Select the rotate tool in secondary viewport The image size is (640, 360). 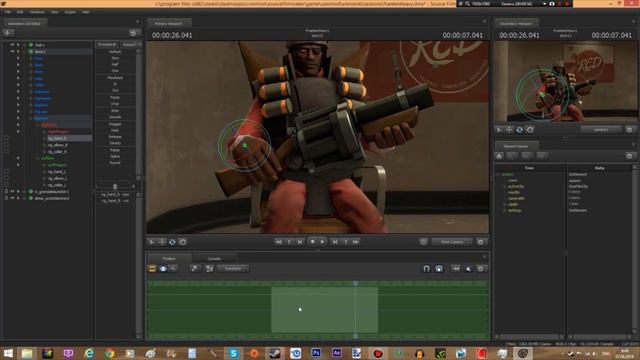[520, 130]
